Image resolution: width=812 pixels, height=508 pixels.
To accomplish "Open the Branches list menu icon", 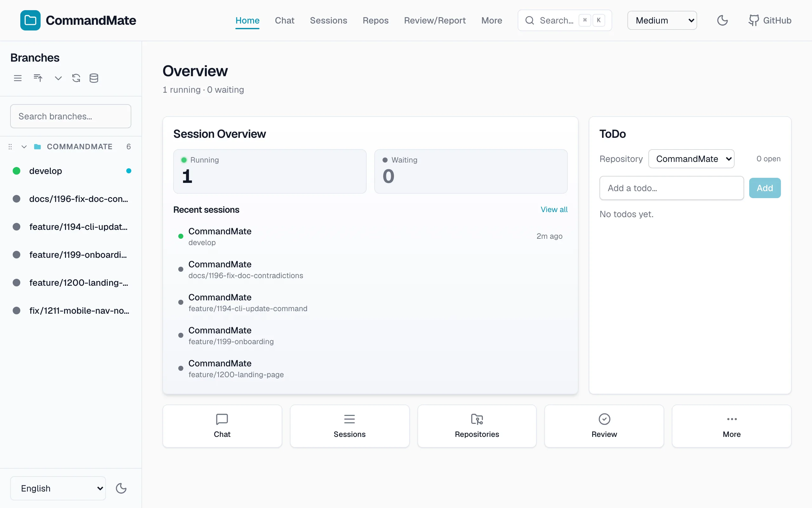I will point(18,78).
